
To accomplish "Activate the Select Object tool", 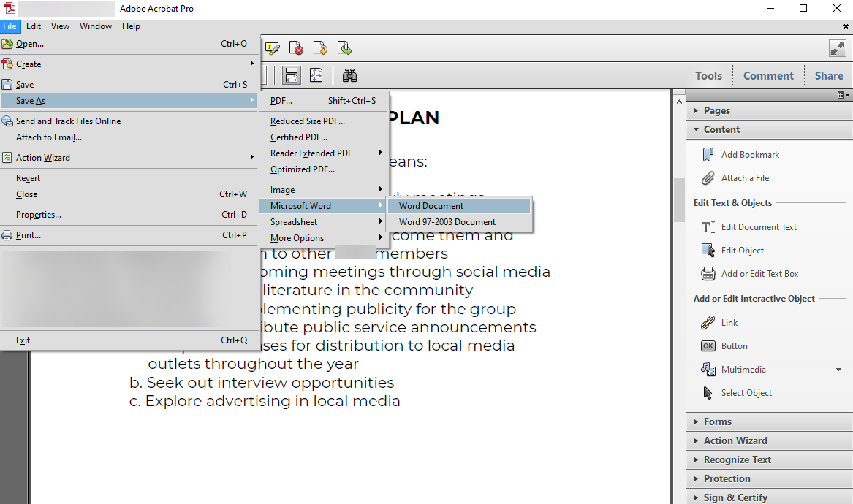I will click(746, 392).
